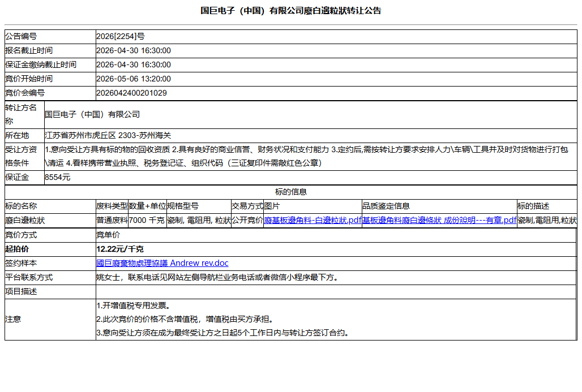Click the 报名截止时间 label

coord(28,50)
